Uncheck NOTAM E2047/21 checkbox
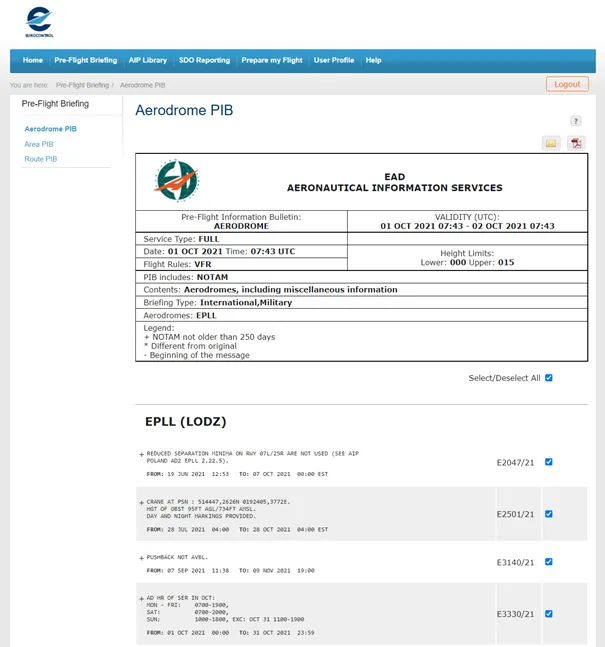The image size is (605, 647). pyautogui.click(x=548, y=462)
